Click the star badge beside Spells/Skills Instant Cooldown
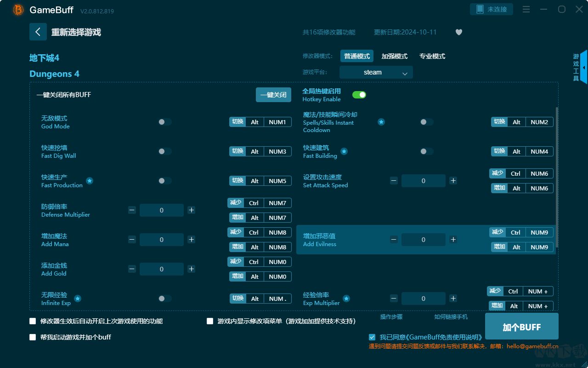The width and height of the screenshot is (588, 368). coord(381,122)
